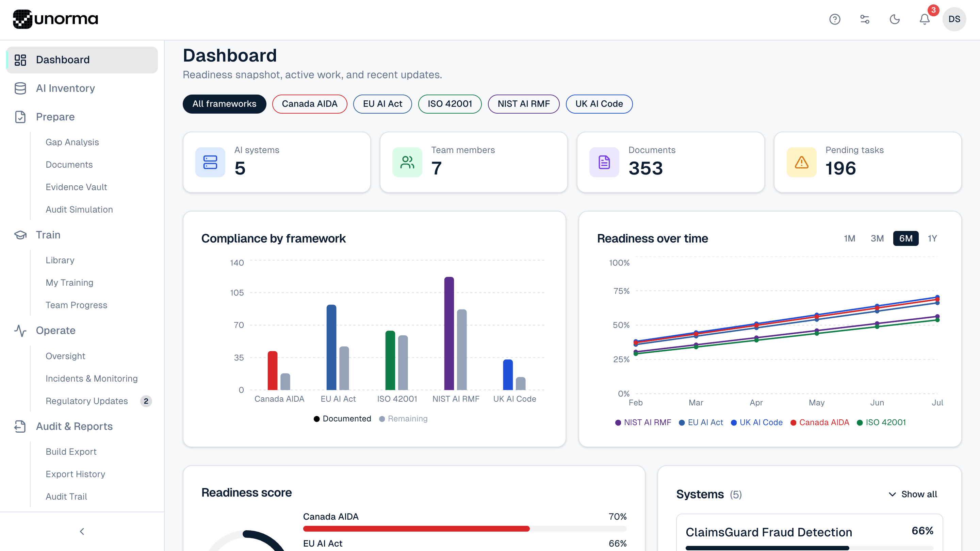Click the AI Inventory database icon
This screenshot has width=980, height=551.
[20, 88]
